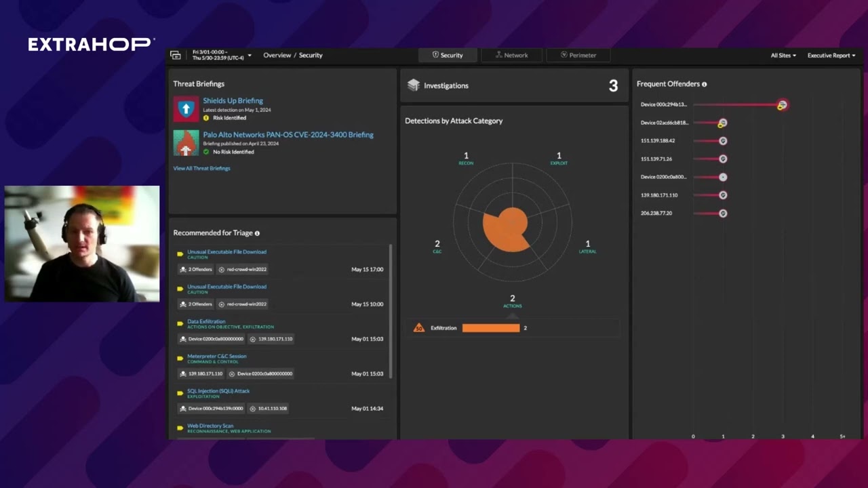Viewport: 868px width, 488px height.
Task: Open the dashboard dock icon beside the time range
Action: pyautogui.click(x=176, y=56)
